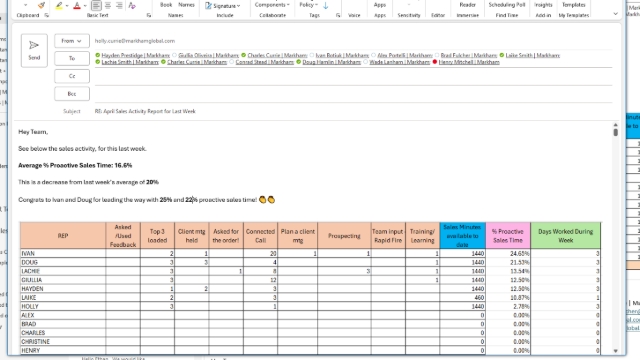640x360 pixels.
Task: Click the message scroll-down arrow
Action: click(616, 351)
